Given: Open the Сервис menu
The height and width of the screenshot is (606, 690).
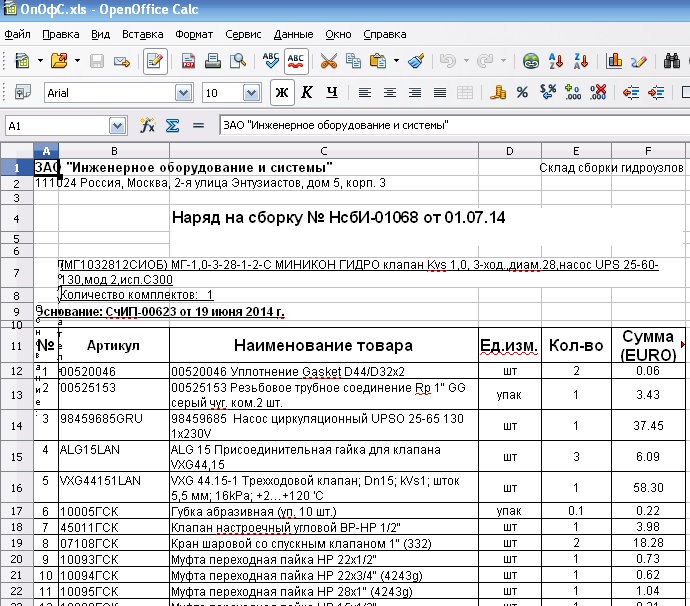Looking at the screenshot, I should [243, 34].
